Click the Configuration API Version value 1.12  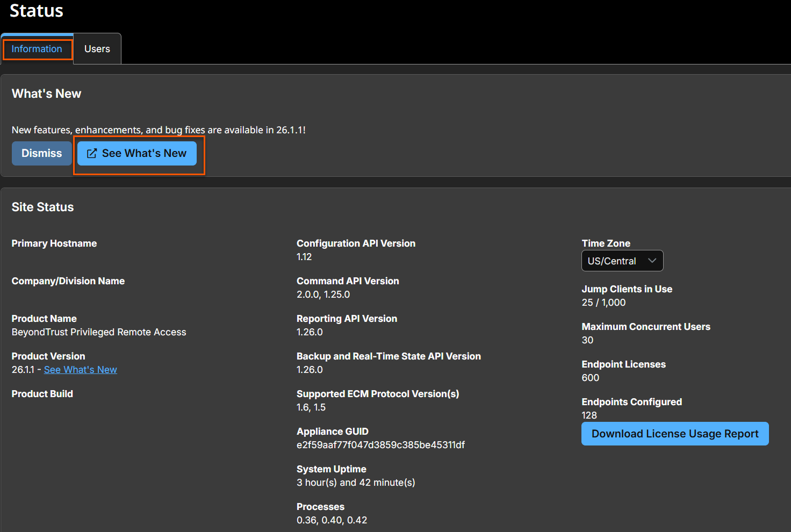tap(304, 257)
